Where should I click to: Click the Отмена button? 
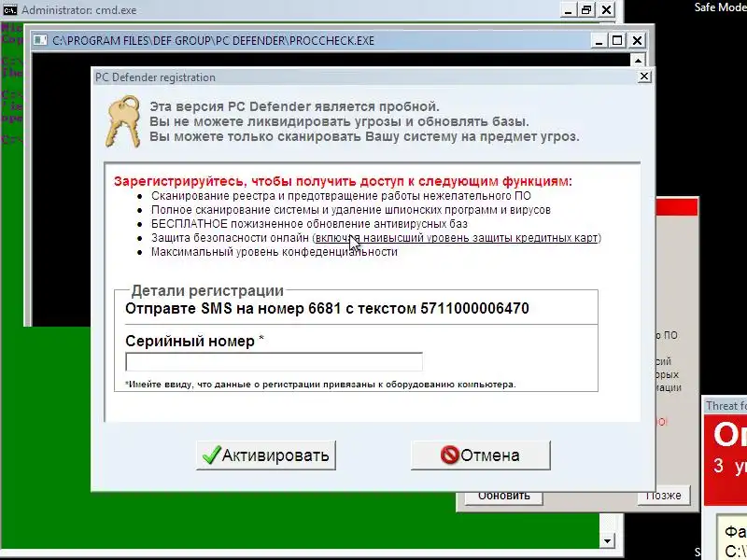point(480,455)
